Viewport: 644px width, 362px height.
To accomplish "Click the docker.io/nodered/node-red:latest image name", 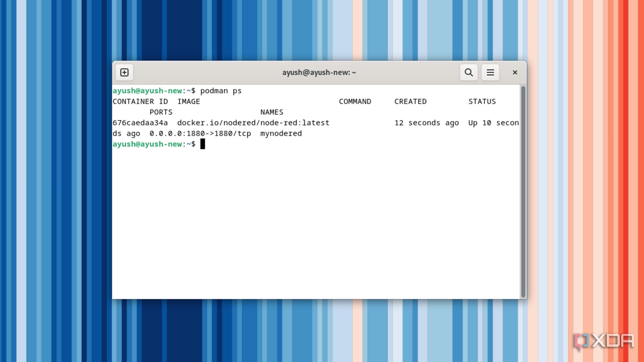I will click(253, 123).
